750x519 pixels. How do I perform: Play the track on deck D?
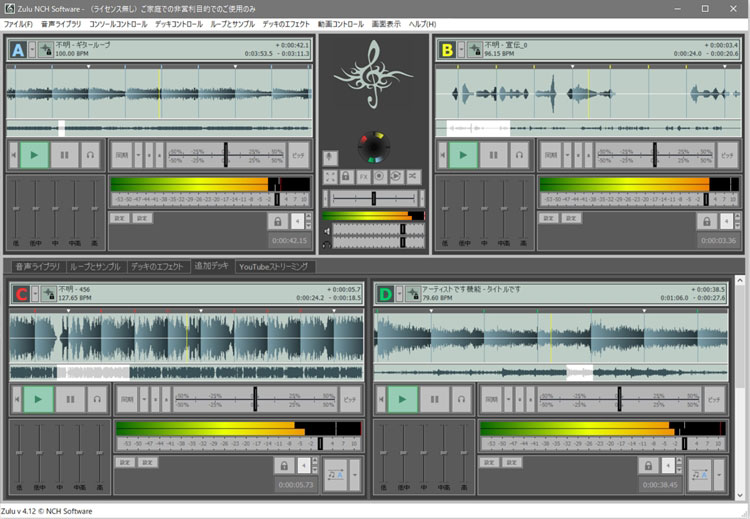click(x=402, y=399)
